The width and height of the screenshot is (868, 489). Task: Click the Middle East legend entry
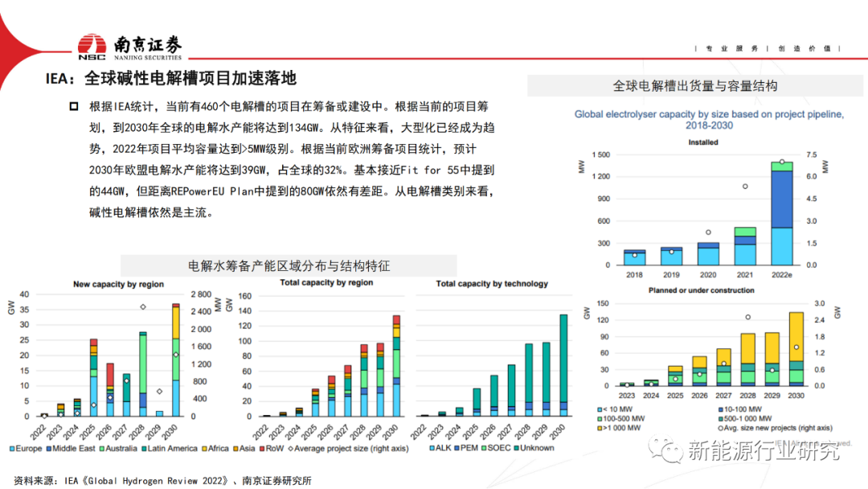(x=70, y=449)
